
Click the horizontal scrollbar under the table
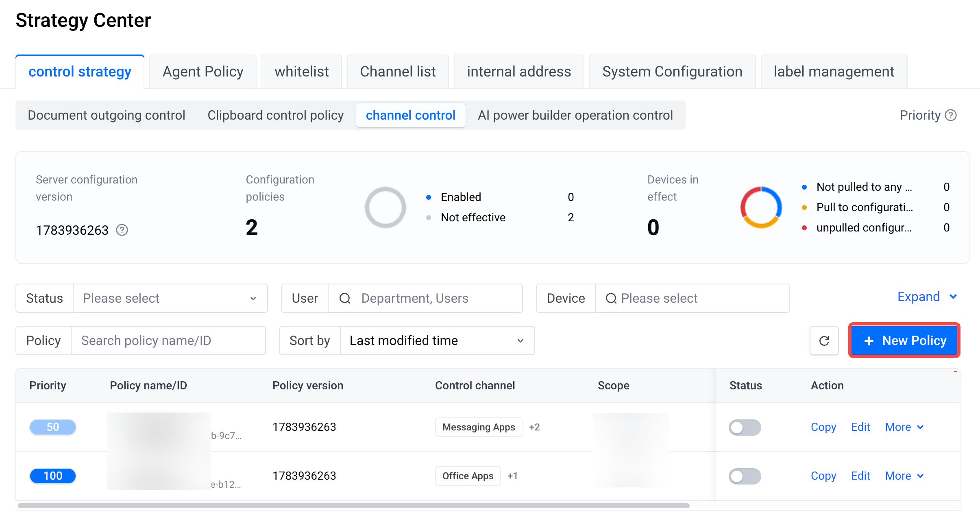point(354,506)
